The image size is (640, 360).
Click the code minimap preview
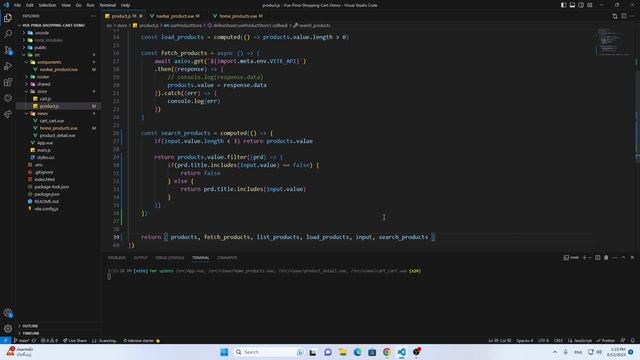(x=613, y=42)
